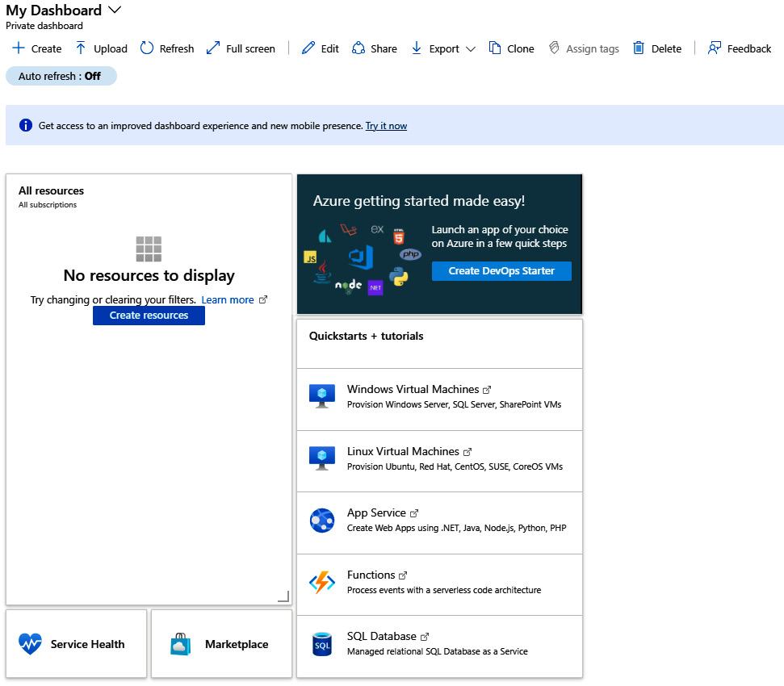Open the Try it now link

[386, 125]
